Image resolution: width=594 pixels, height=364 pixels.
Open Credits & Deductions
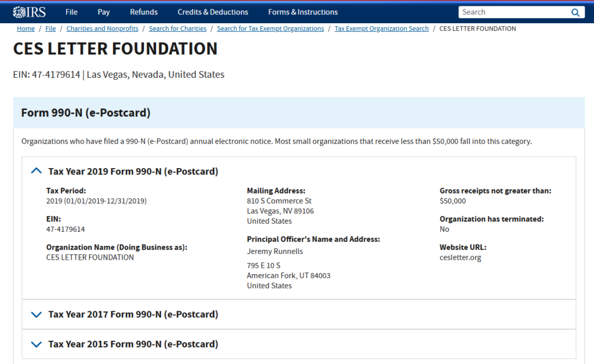pos(212,12)
